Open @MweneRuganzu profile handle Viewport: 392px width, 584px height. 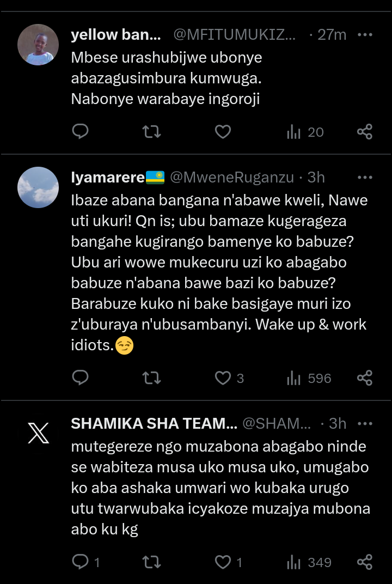tap(234, 178)
